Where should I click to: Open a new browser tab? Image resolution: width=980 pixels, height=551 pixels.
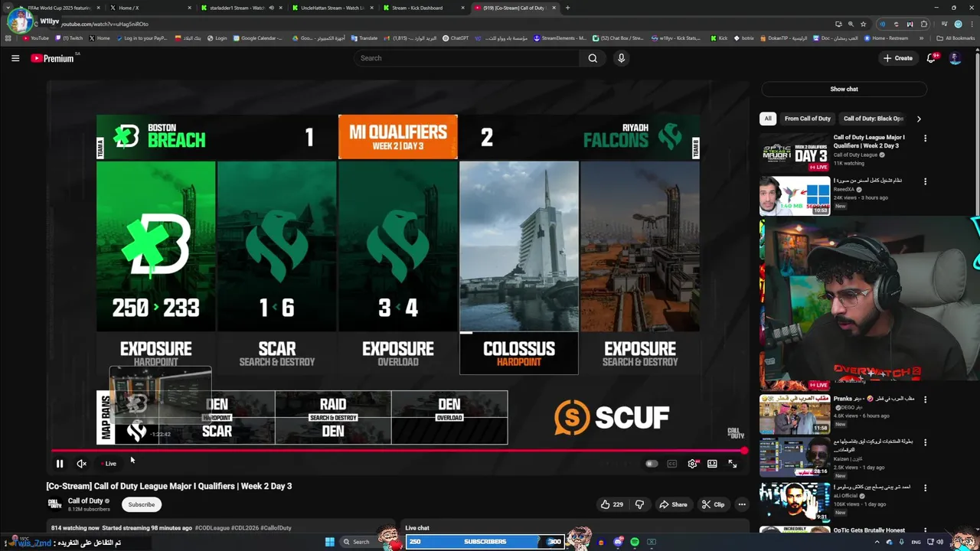(567, 8)
